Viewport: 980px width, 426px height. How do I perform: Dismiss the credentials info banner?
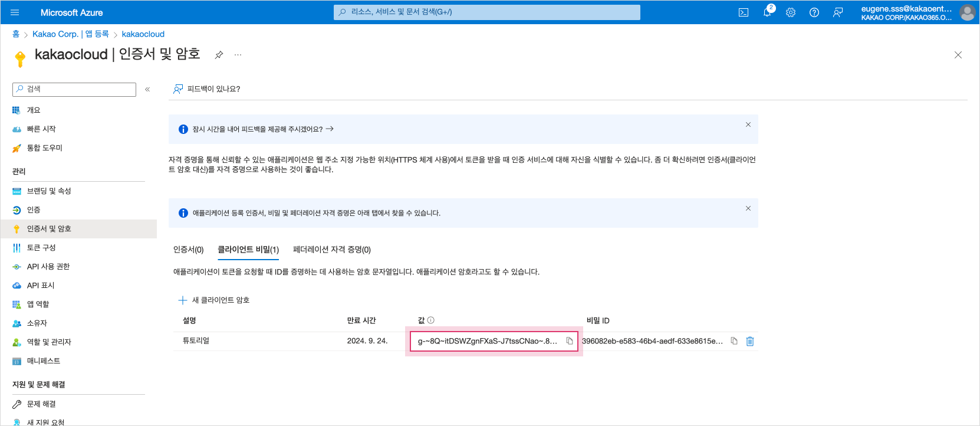(x=748, y=208)
